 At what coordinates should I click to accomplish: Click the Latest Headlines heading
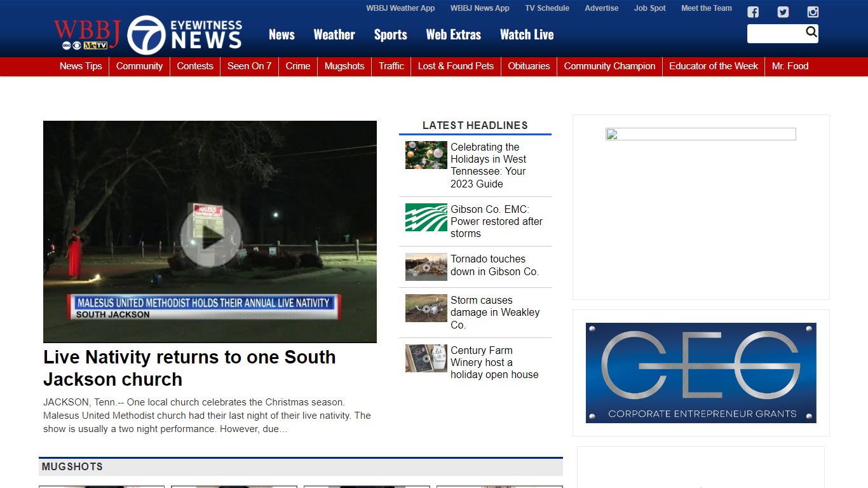(475, 125)
